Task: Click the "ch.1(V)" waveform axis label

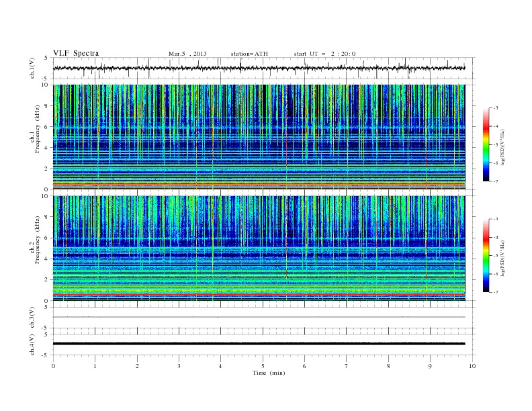Action: 32,68
